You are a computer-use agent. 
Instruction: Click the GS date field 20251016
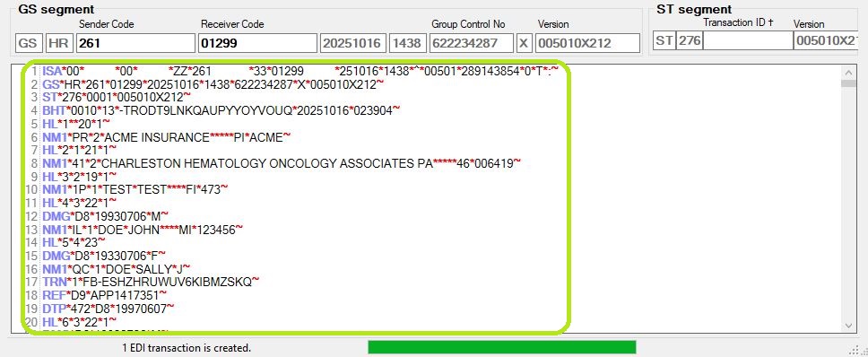pyautogui.click(x=353, y=43)
